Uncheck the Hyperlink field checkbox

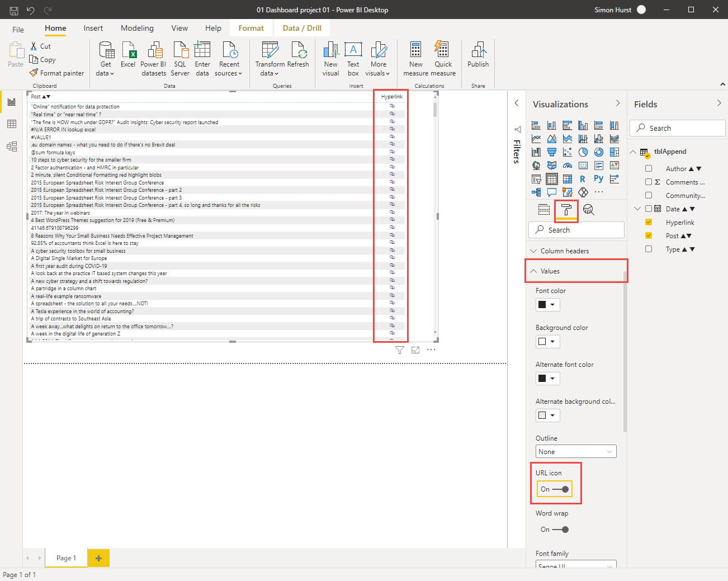649,223
